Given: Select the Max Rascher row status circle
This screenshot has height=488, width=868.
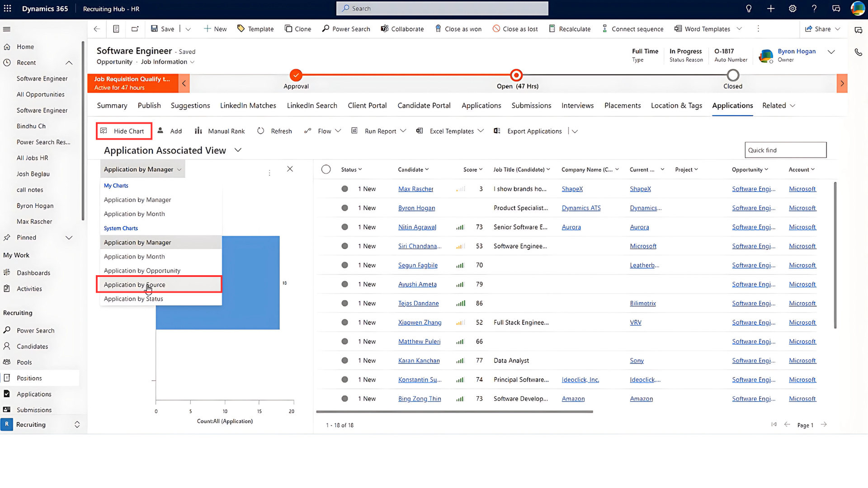Looking at the screenshot, I should tap(345, 189).
